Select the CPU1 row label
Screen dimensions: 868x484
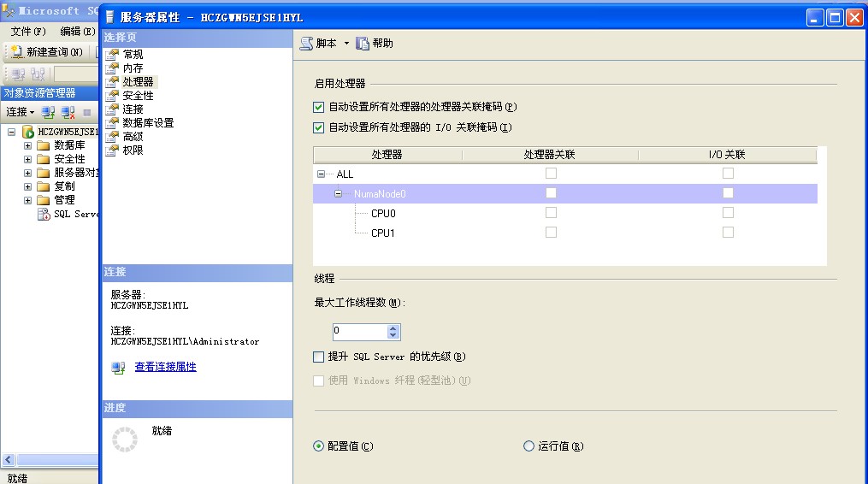tap(383, 233)
